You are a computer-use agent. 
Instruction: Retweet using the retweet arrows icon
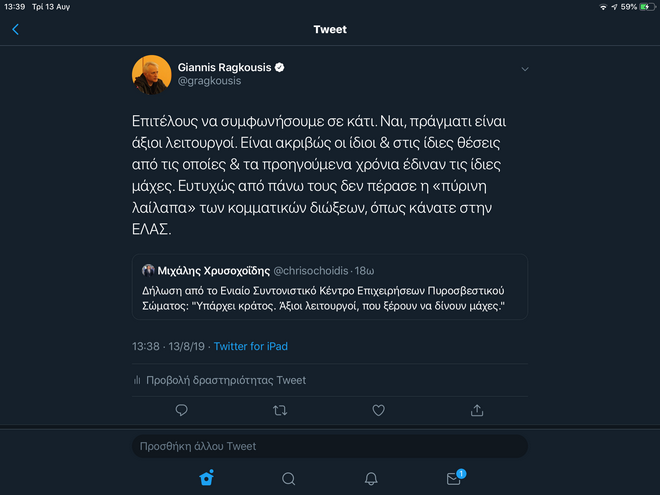click(280, 410)
